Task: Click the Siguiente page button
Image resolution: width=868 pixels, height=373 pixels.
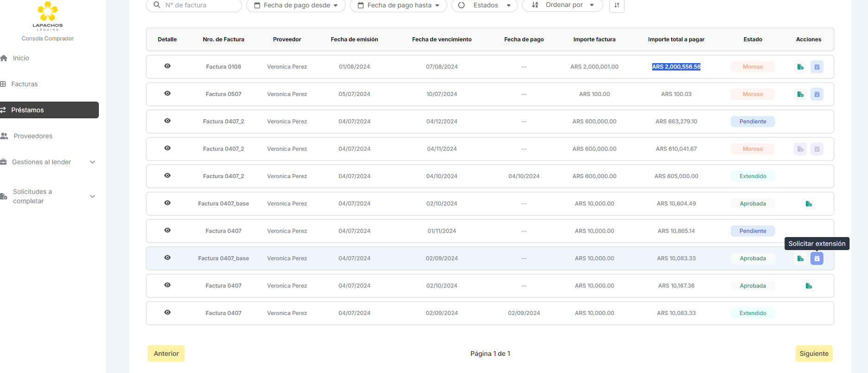Action: tap(813, 354)
